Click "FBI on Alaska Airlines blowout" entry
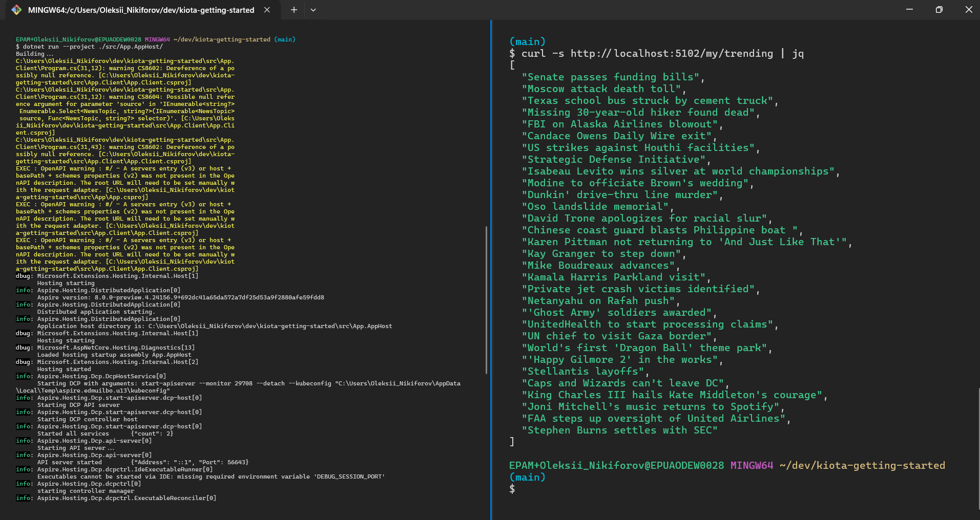980x520 pixels. click(x=622, y=124)
